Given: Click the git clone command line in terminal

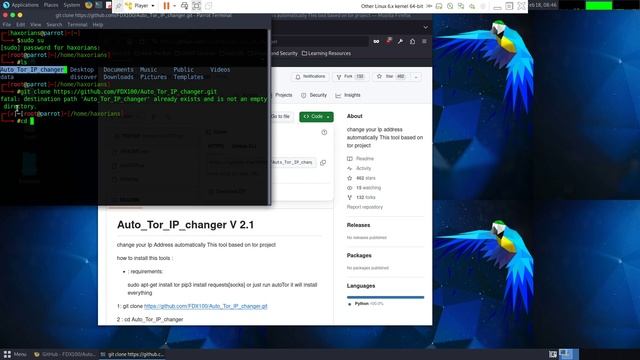Looking at the screenshot, I should tap(117, 92).
